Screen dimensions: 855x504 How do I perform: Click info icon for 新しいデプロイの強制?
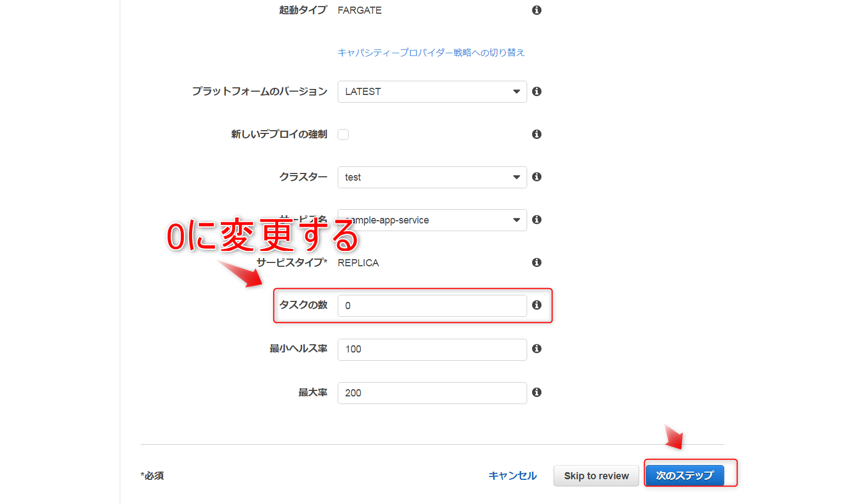click(537, 134)
